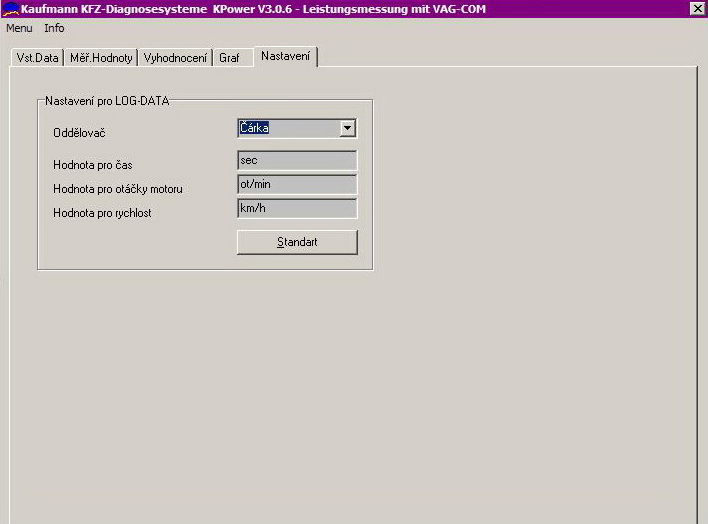The image size is (708, 524).
Task: Click the Hodnota pro otáčky motoru label
Action: click(118, 189)
